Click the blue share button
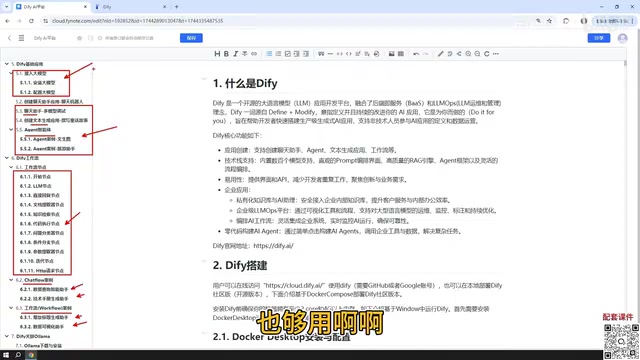The image size is (640, 360). click(x=599, y=38)
